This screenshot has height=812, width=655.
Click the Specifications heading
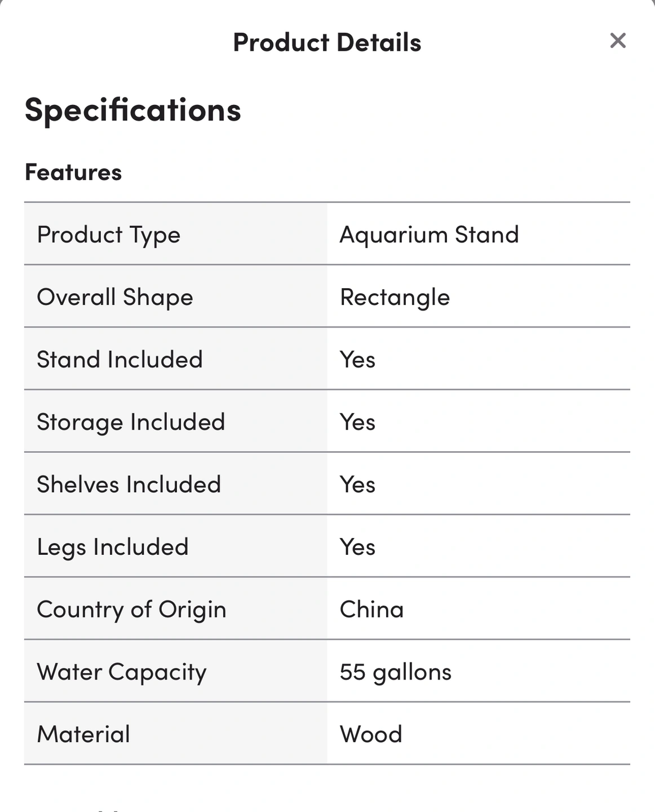[133, 110]
